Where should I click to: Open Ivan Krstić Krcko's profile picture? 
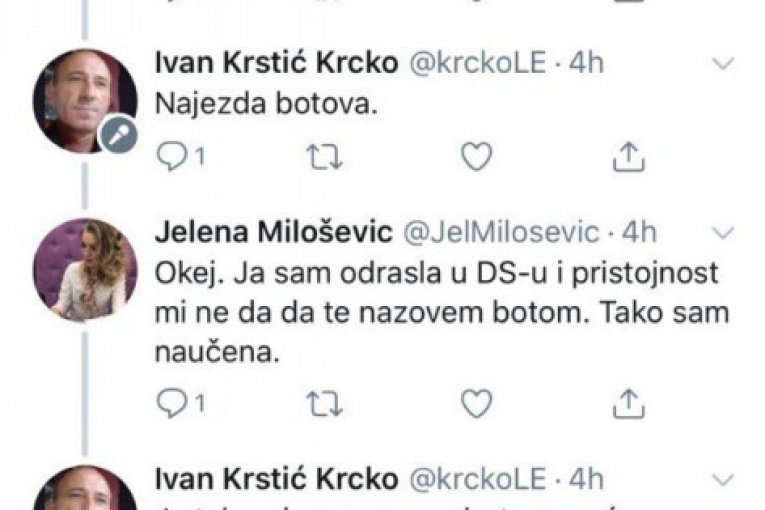(82, 98)
